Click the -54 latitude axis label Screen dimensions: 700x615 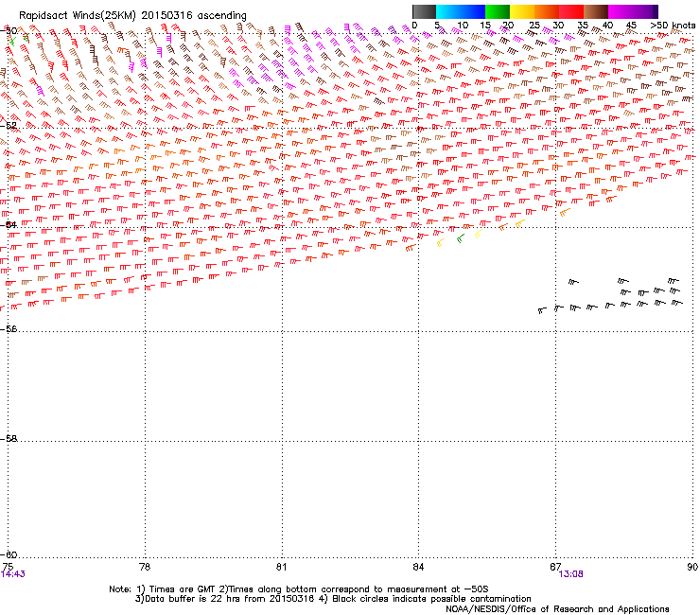pyautogui.click(x=9, y=224)
